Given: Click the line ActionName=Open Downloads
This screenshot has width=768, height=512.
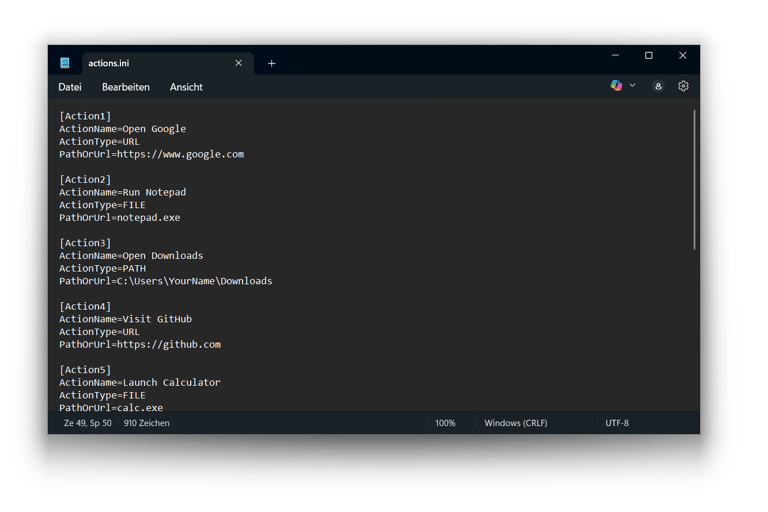Looking at the screenshot, I should point(131,256).
